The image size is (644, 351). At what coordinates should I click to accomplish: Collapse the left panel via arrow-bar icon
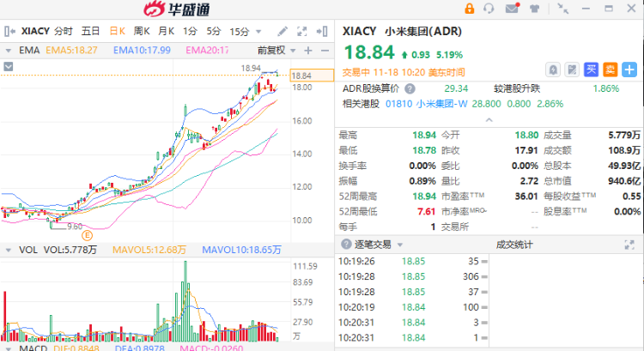[x=9, y=31]
